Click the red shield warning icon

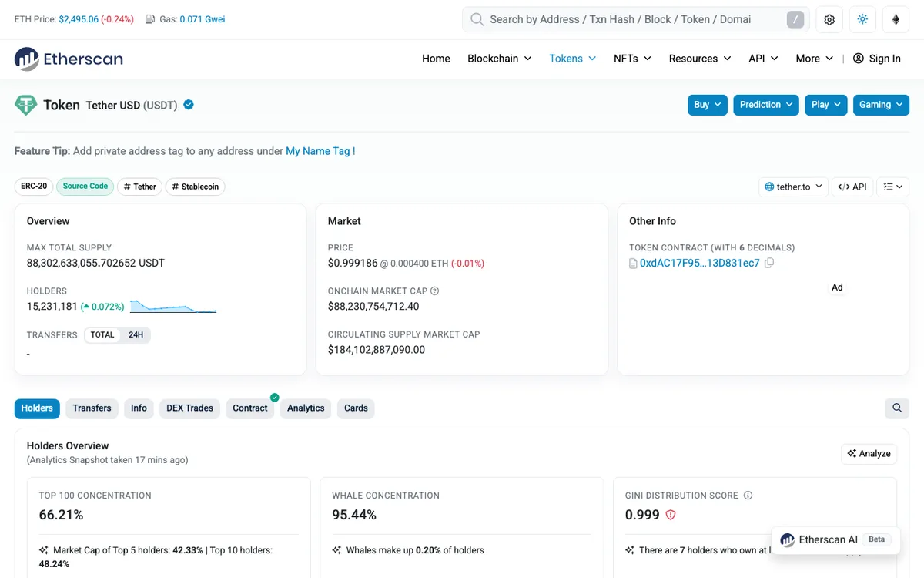670,515
